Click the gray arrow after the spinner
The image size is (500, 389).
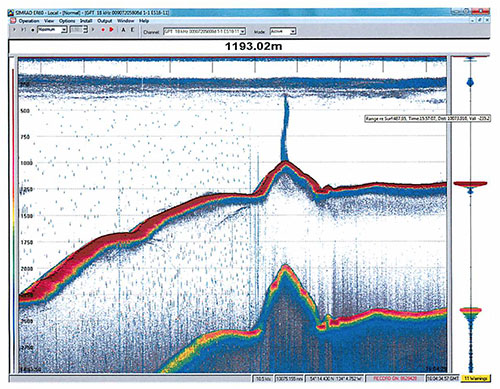(x=93, y=30)
